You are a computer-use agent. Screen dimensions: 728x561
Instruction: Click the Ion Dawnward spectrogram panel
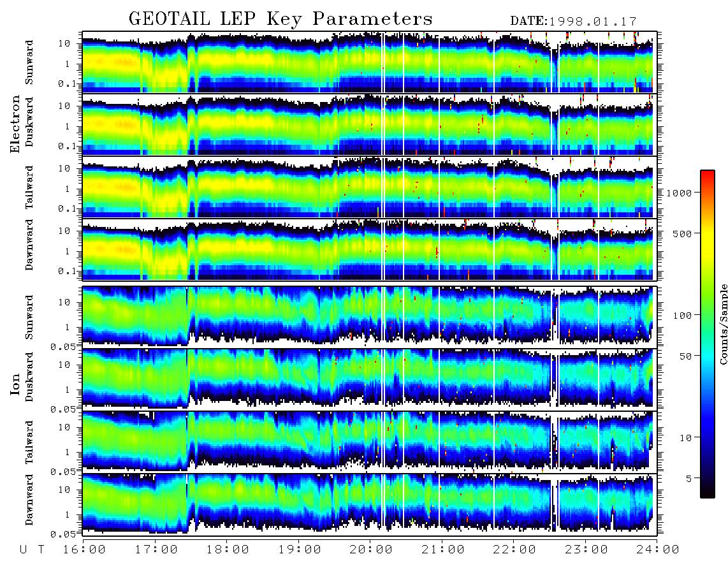click(370, 505)
